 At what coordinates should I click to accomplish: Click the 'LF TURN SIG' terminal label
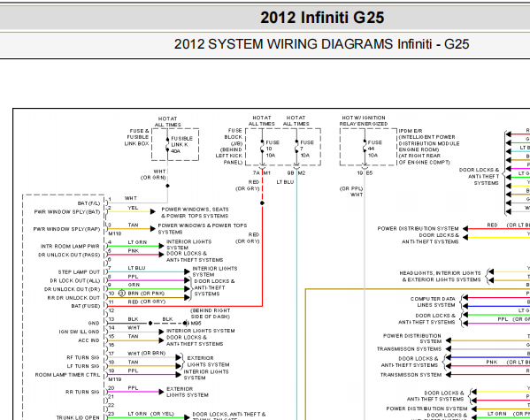[x=83, y=366]
